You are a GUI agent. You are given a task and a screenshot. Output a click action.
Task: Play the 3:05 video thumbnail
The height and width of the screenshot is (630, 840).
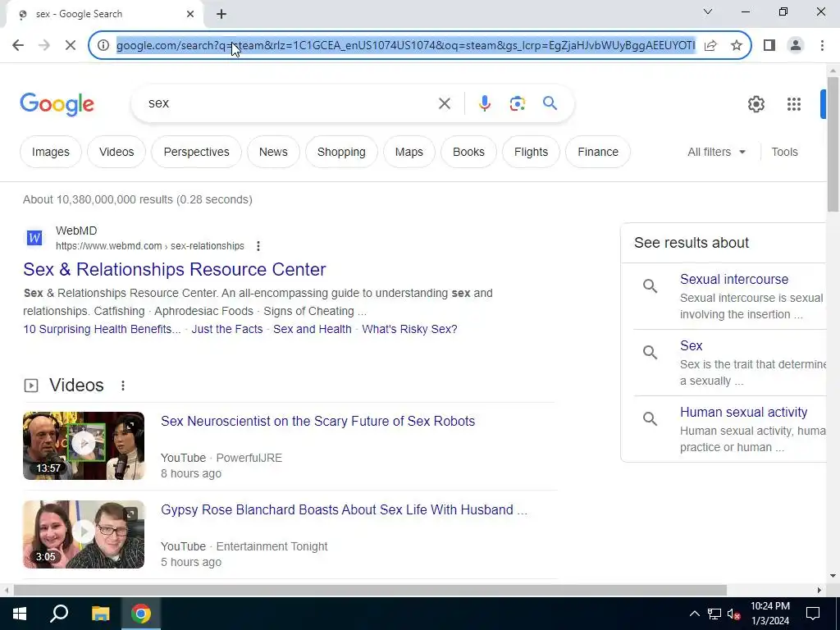84,535
